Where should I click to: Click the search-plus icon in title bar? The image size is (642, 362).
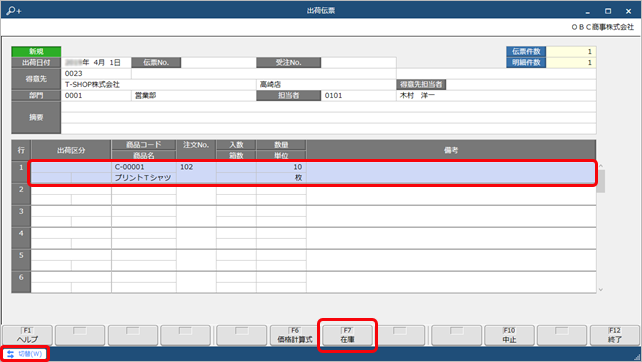click(13, 11)
